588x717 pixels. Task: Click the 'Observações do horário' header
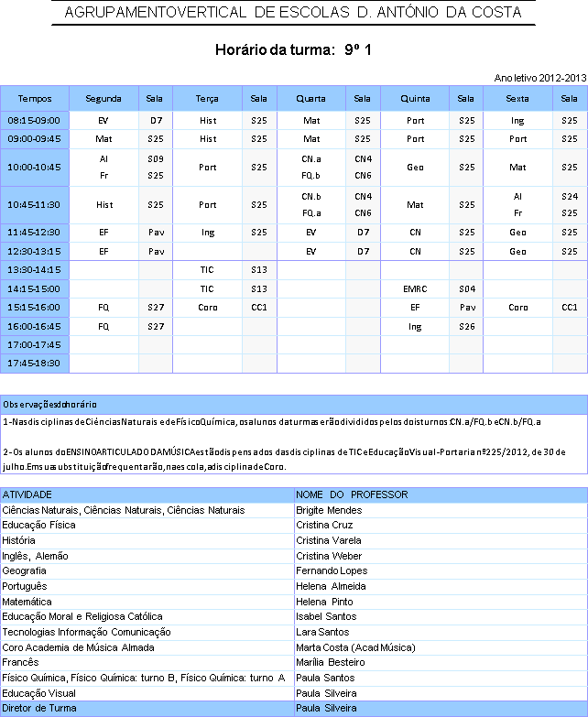click(x=294, y=405)
